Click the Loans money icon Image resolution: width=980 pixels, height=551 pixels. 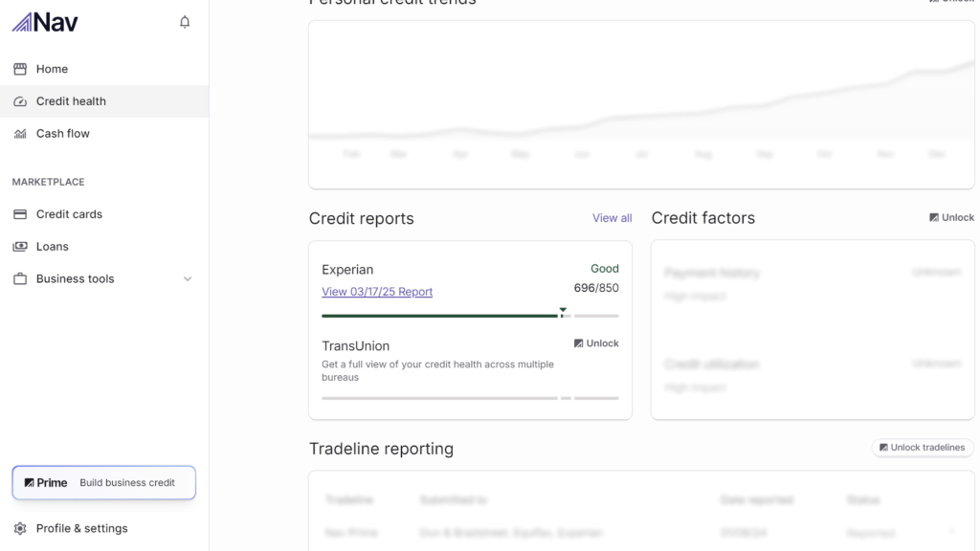coord(20,247)
